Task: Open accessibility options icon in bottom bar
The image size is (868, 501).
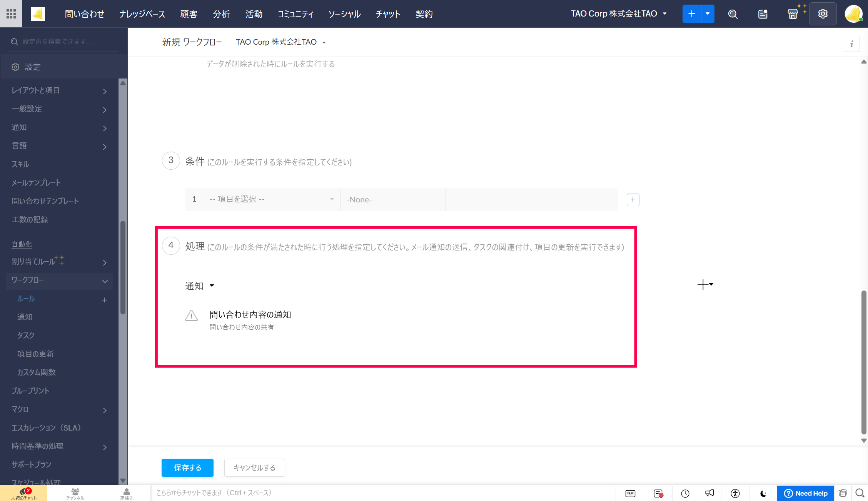Action: (x=735, y=493)
